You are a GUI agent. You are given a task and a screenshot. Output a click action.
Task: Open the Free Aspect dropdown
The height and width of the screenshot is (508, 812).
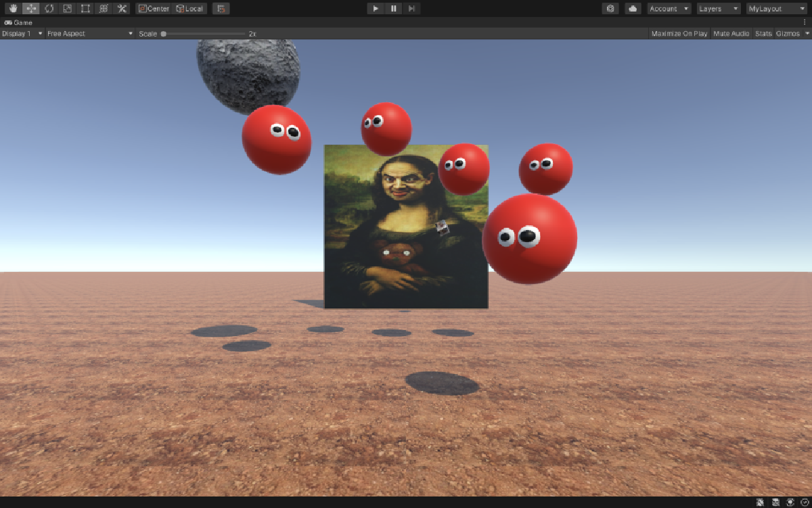[x=90, y=33]
